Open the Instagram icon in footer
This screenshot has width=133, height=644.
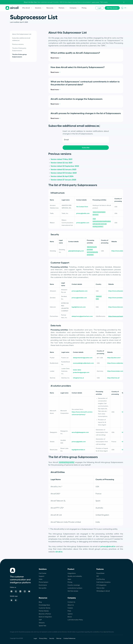pyautogui.click(x=25, y=591)
